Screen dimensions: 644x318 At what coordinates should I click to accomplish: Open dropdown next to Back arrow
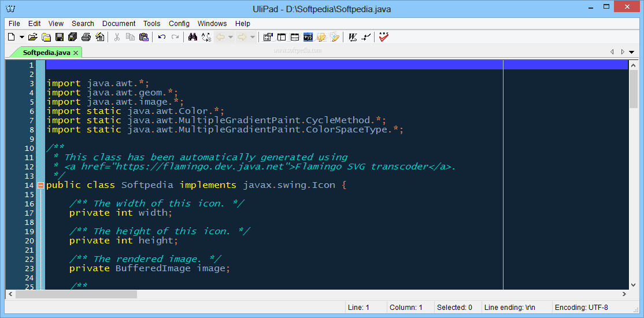click(231, 37)
